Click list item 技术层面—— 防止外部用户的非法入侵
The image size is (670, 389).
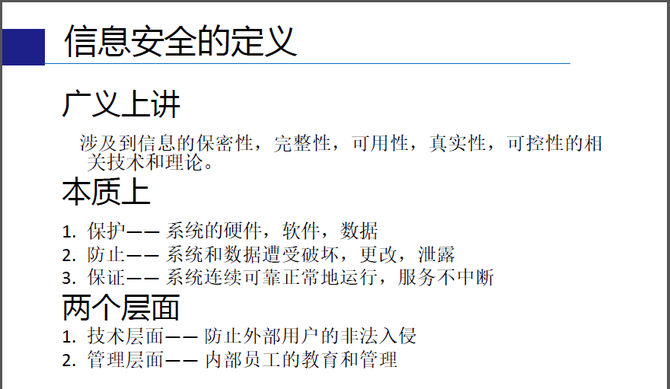239,336
